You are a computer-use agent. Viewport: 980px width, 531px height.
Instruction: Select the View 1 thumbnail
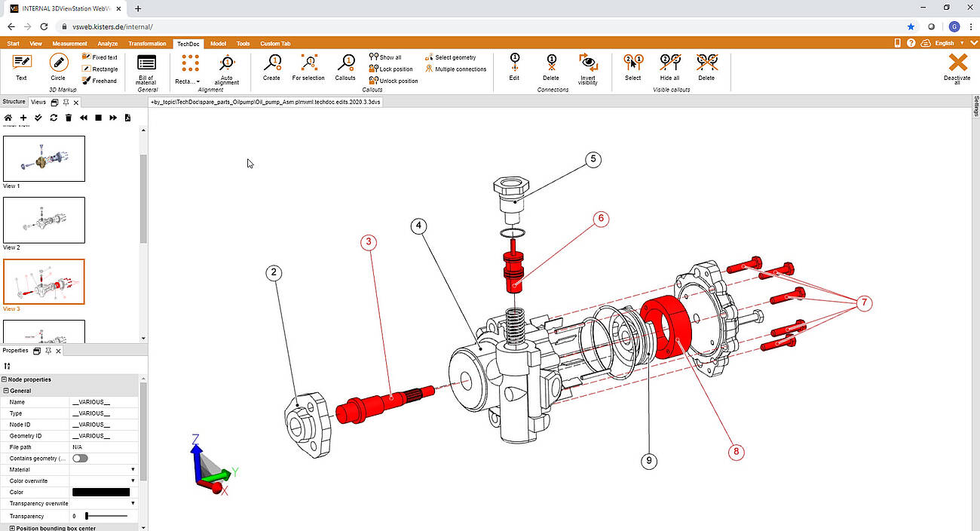44,158
